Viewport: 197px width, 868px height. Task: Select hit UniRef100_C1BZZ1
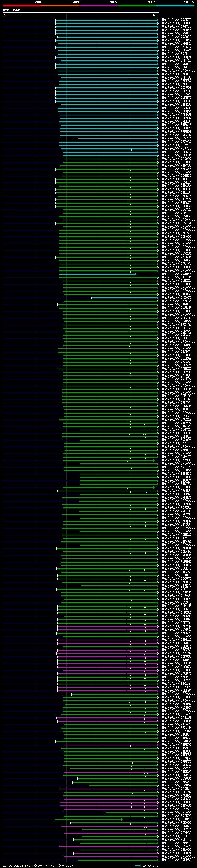point(177,281)
